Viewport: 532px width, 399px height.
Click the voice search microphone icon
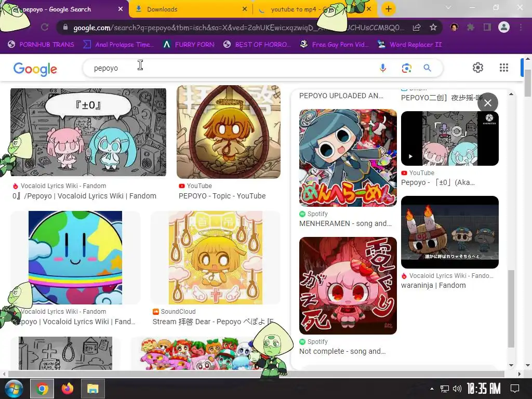point(383,68)
